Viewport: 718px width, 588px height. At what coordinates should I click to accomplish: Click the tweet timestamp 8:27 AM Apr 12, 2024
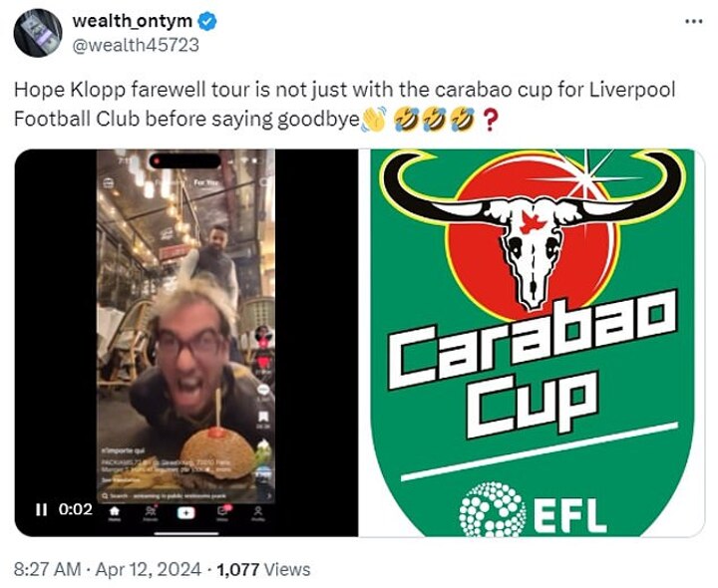coord(107,570)
